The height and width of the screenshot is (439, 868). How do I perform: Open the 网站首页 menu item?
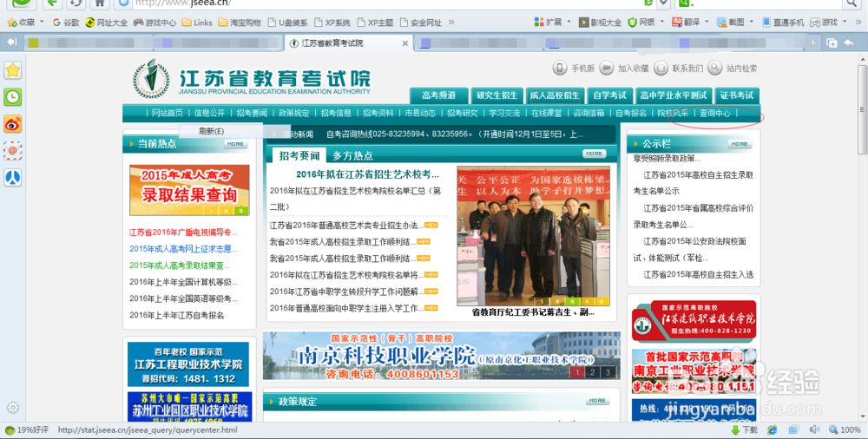(168, 113)
